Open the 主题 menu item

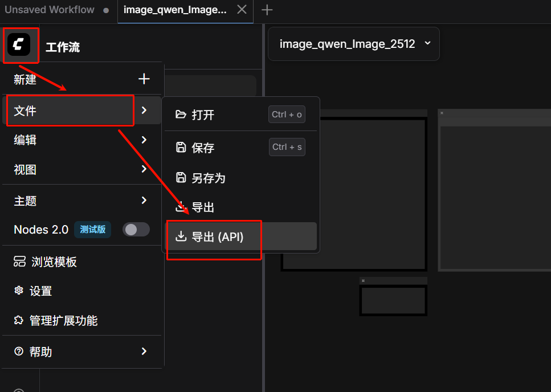81,201
